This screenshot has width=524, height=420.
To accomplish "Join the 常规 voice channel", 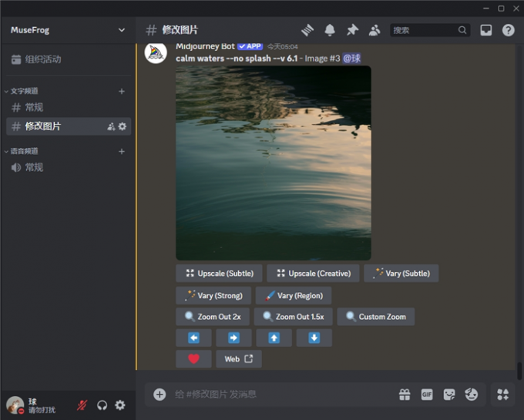I will (69, 167).
